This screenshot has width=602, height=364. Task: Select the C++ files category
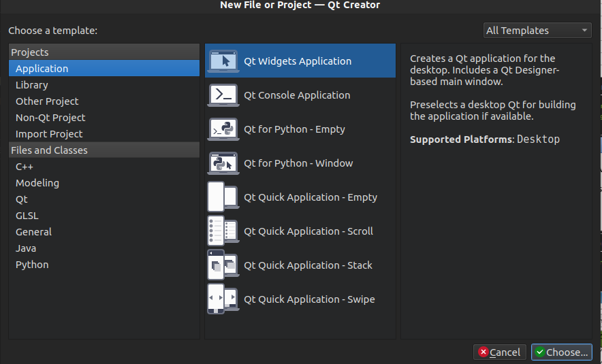pyautogui.click(x=25, y=167)
